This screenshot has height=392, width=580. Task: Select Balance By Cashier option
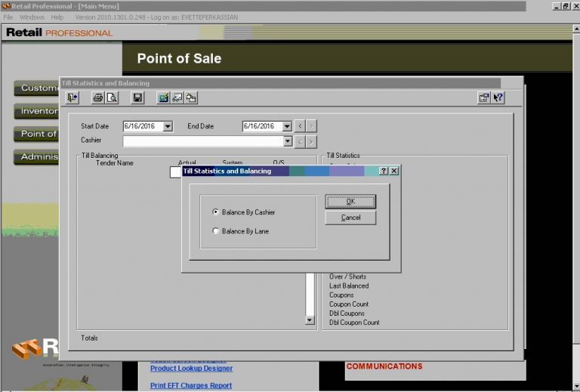(x=217, y=212)
